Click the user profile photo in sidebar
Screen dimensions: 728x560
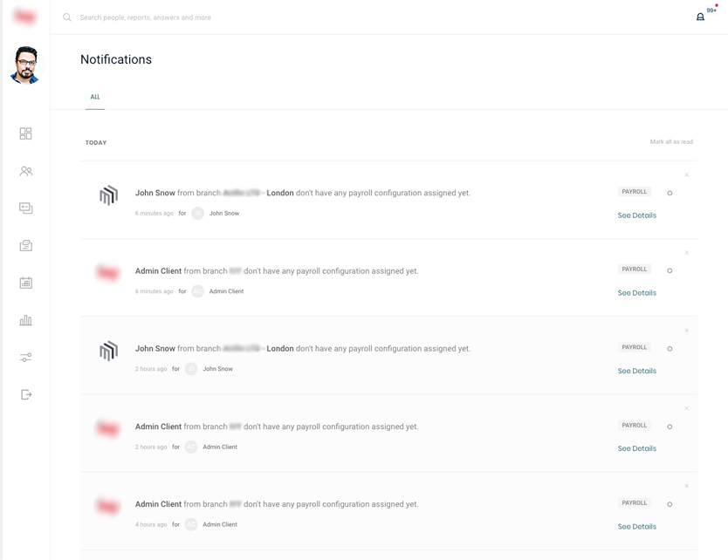coord(25,65)
